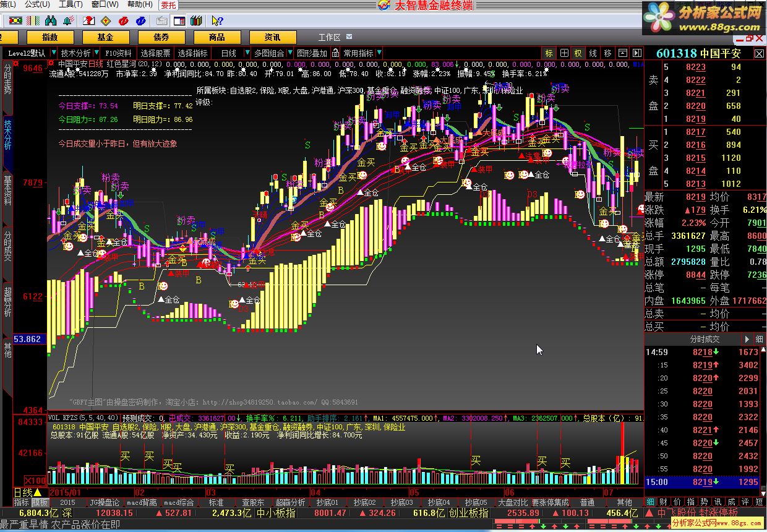Expand the 工作区 workspace dropdown
767x532 pixels.
point(349,37)
